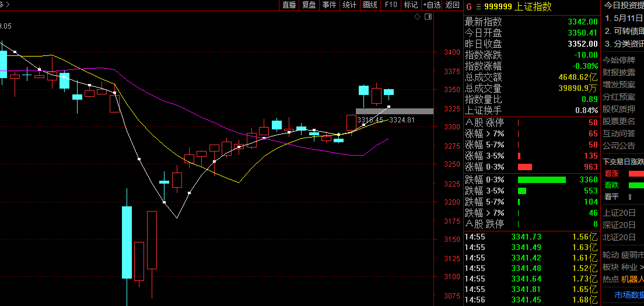Click the 上证20日 entry
Image resolution: width=644 pixels, height=306 pixels.
pyautogui.click(x=619, y=213)
